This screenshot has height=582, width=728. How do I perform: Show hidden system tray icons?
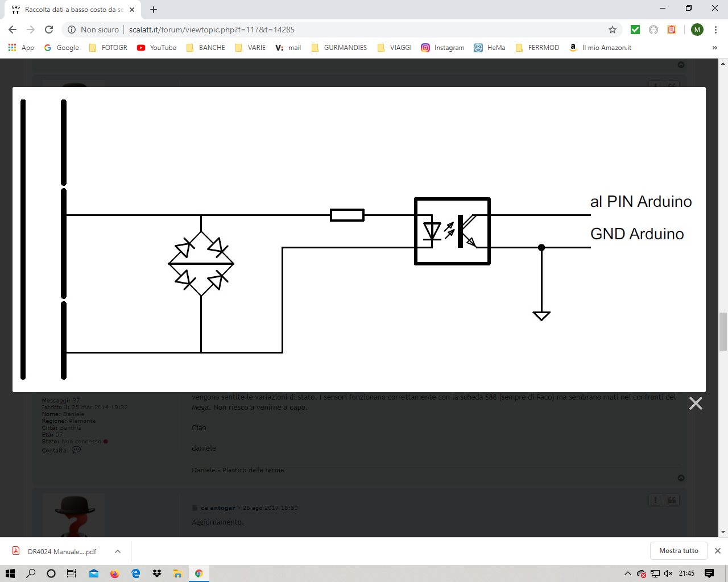627,573
